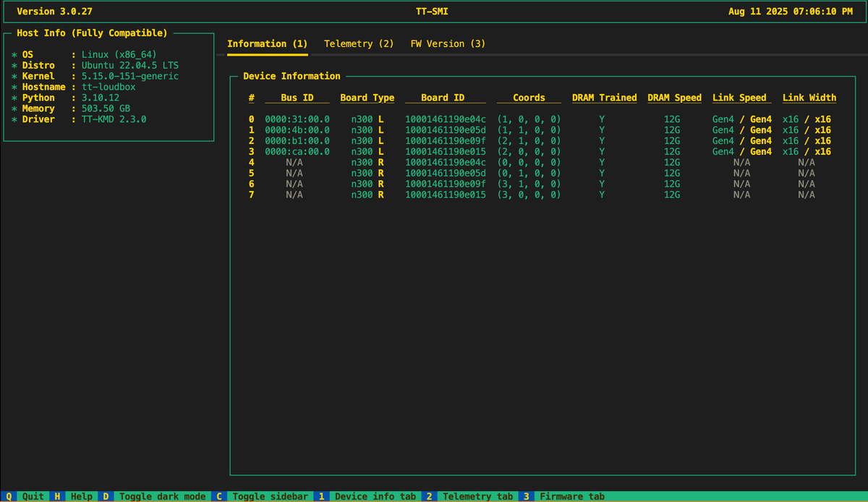
Task: Click coords (0, 1, 0, 0)
Action: coord(529,174)
